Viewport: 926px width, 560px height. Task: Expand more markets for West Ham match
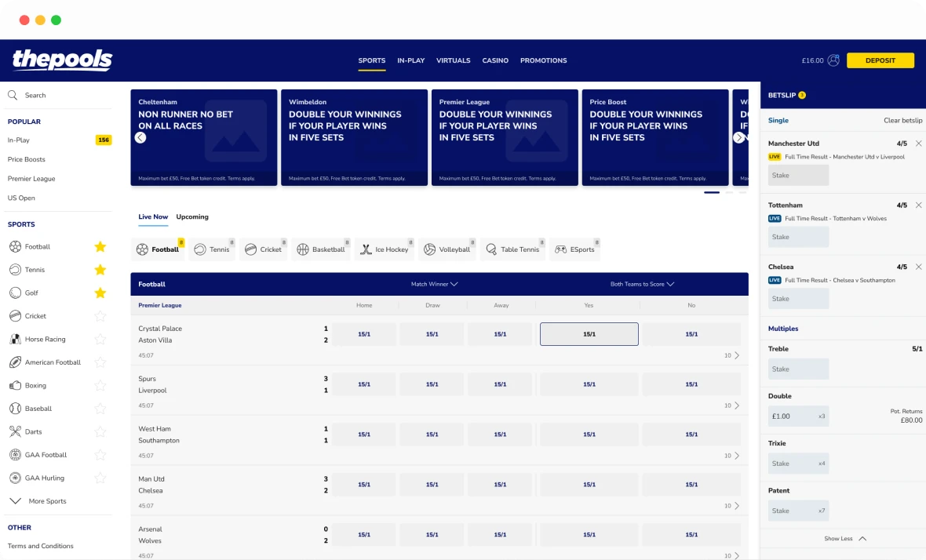click(732, 456)
